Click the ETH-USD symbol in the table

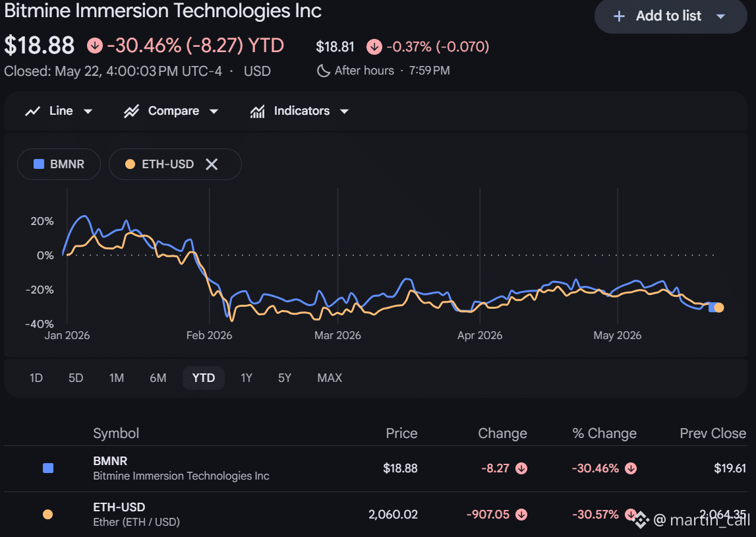119,507
